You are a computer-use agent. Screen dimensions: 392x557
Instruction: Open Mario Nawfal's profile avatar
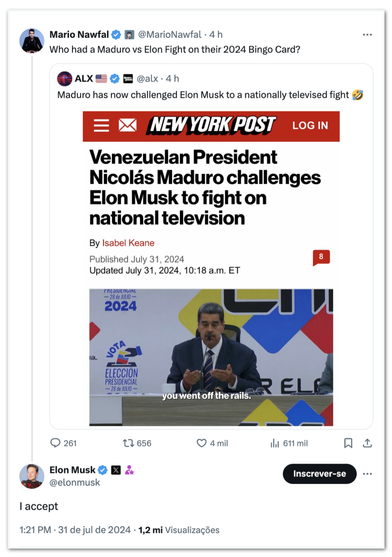pos(32,41)
